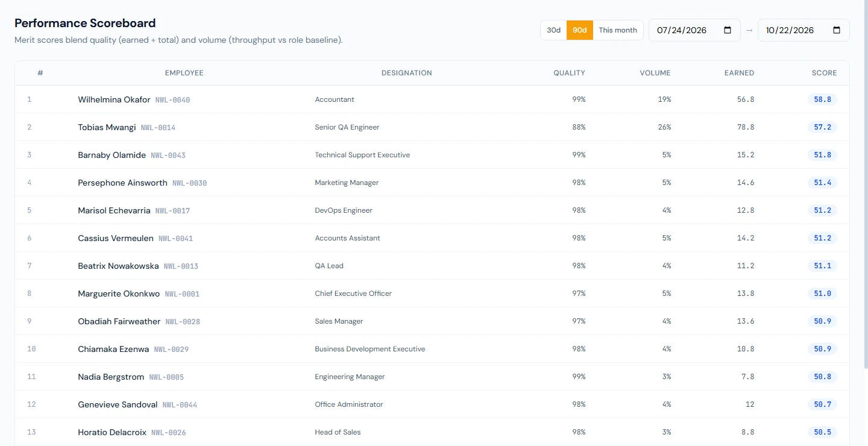Edit the end date field 10/22/2026
The width and height of the screenshot is (868, 446).
[804, 30]
